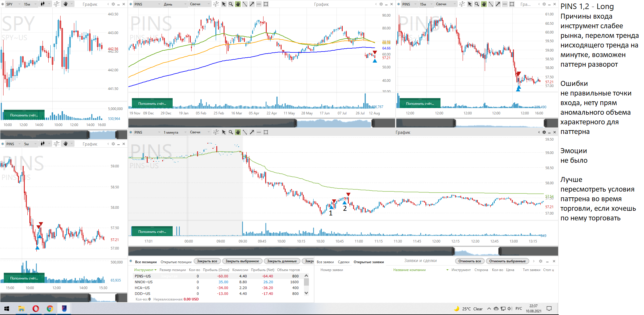Open settings gear of SPY chart panel
The image size is (644, 315).
click(113, 4)
